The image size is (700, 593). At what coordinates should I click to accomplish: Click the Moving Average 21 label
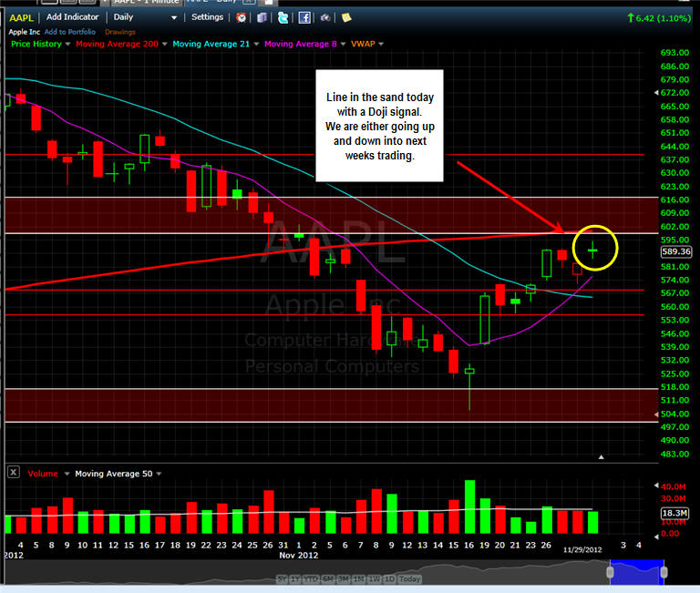coord(211,44)
